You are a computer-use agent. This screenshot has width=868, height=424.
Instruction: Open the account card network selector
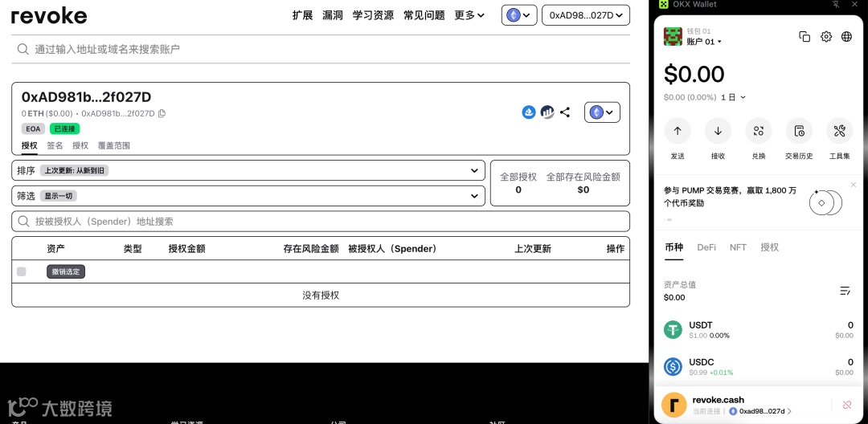602,112
